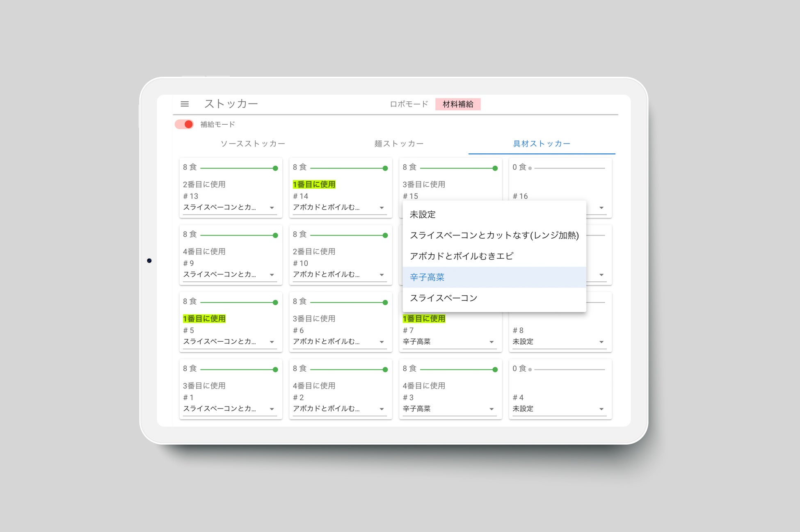Click slider handle of stocker #14
The width and height of the screenshot is (800, 532).
pyautogui.click(x=385, y=168)
